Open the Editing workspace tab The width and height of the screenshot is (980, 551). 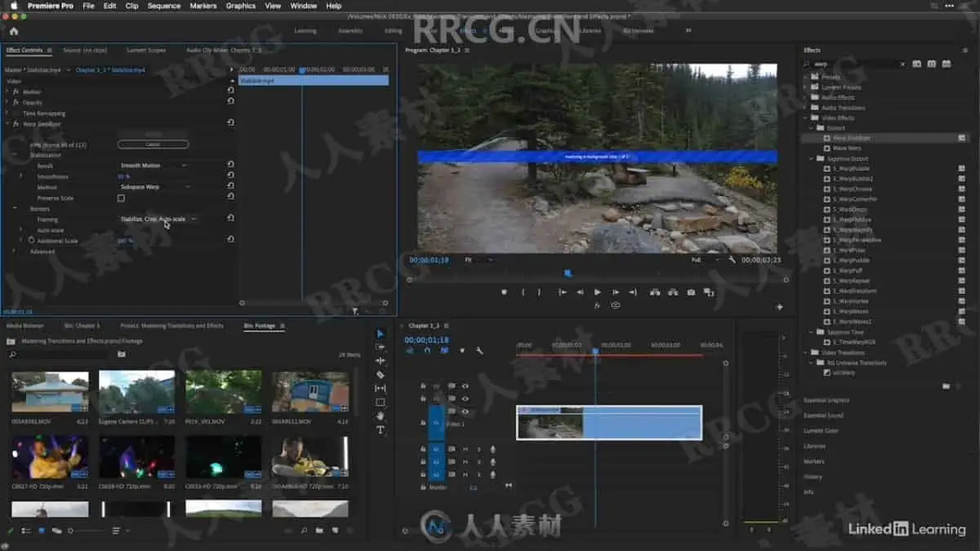[x=393, y=31]
